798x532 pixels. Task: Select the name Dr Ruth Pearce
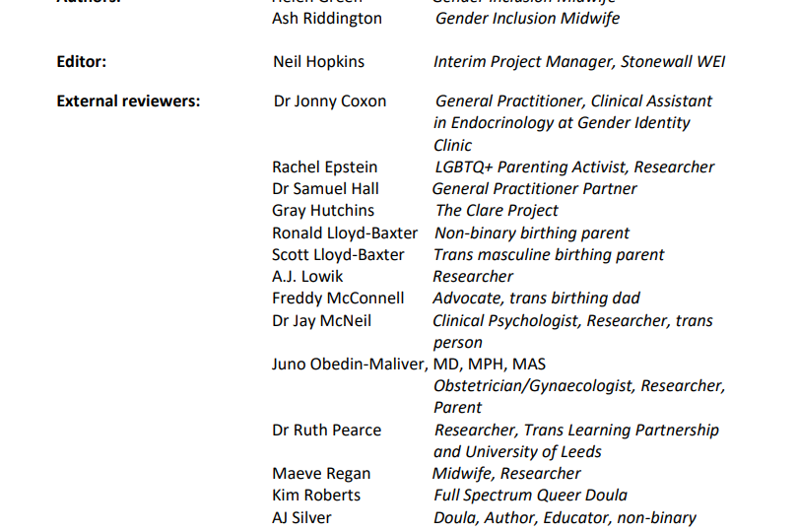coord(327,431)
